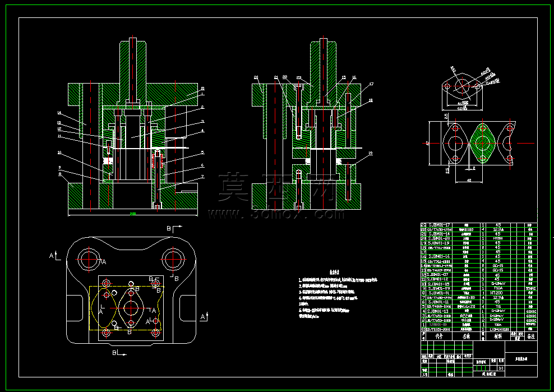The image size is (554, 392).
Task: Click the yellow dashed strip outline in plan view
Action: pyautogui.click(x=126, y=308)
